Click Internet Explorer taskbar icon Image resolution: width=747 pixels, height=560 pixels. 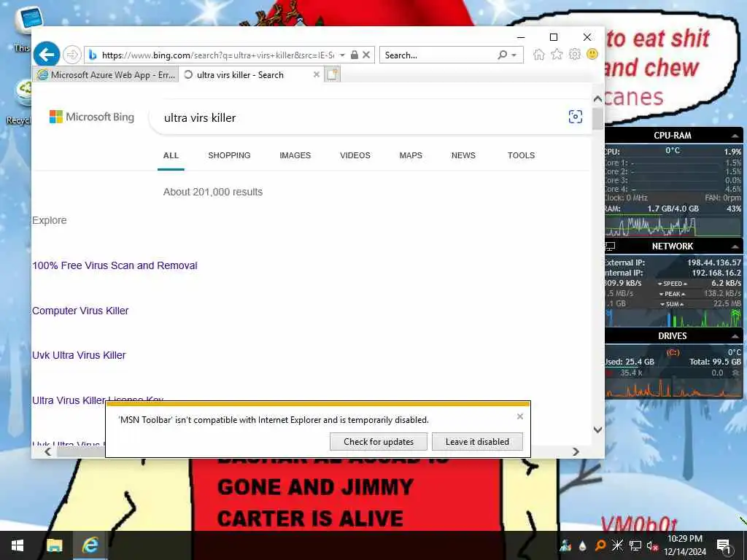(90, 545)
